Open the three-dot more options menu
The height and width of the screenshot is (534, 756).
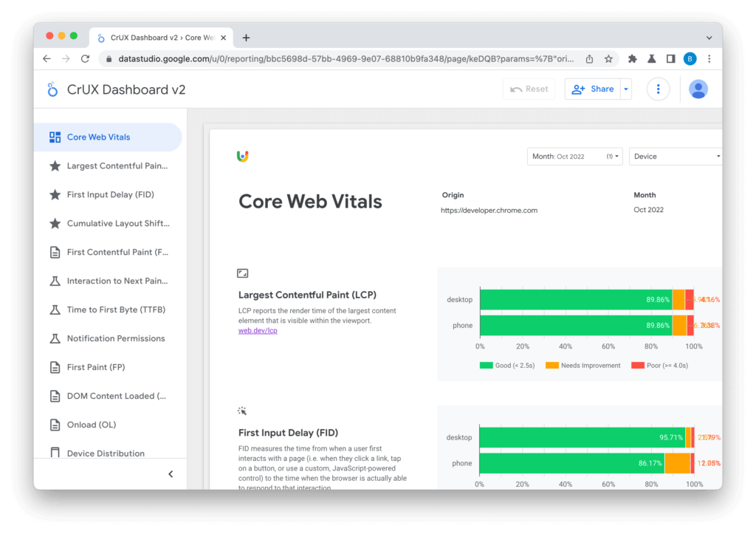click(658, 89)
